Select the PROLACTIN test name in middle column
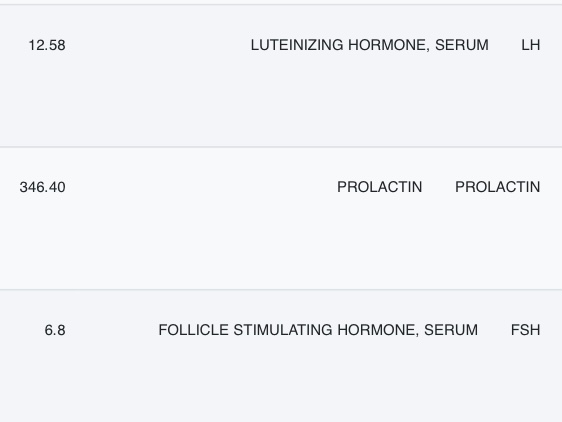This screenshot has width=562, height=422. [x=380, y=187]
